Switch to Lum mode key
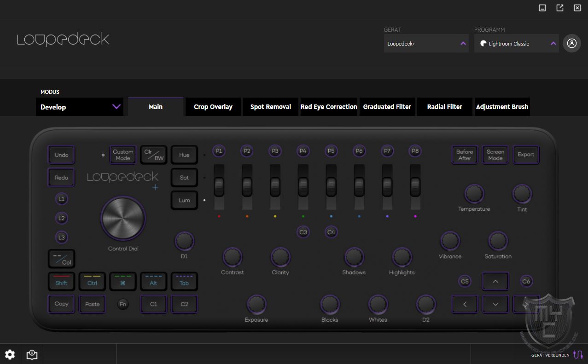The image size is (588, 364). (184, 200)
